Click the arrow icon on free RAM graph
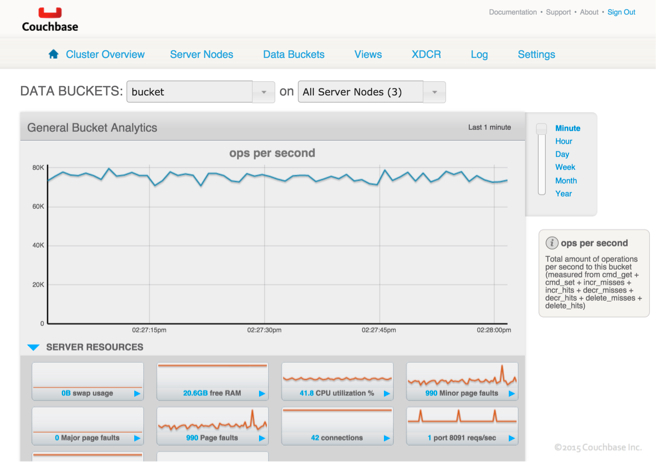The image size is (656, 462). [262, 394]
